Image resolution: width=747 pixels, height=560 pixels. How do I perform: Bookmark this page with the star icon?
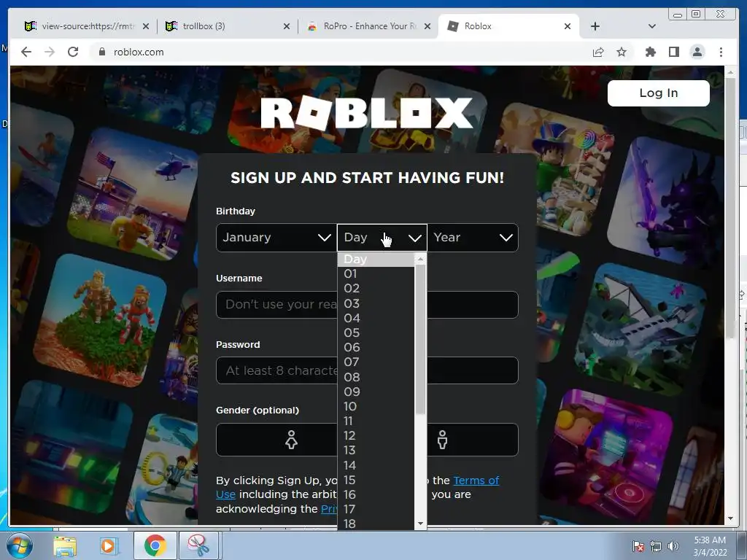coord(622,52)
